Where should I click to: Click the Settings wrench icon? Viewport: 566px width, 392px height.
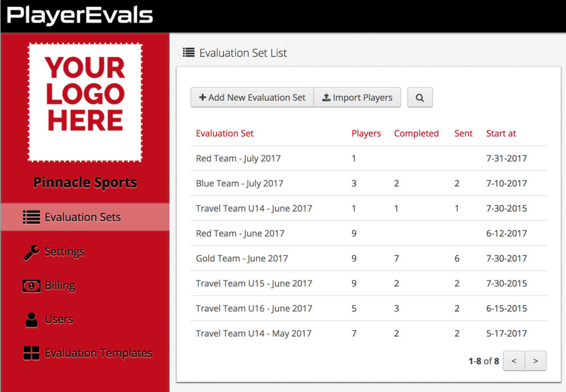click(x=32, y=252)
